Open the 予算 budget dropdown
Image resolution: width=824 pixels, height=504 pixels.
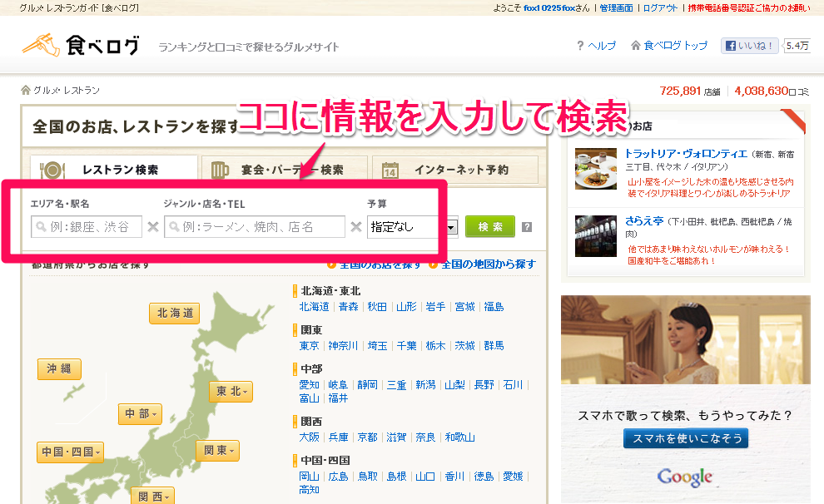[x=413, y=227]
